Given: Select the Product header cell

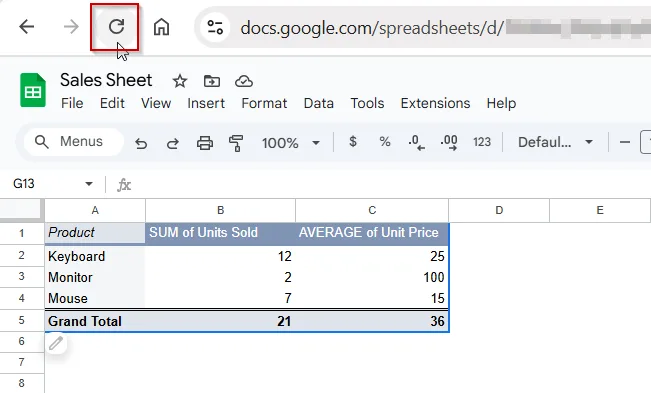Looking at the screenshot, I should pyautogui.click(x=95, y=233).
